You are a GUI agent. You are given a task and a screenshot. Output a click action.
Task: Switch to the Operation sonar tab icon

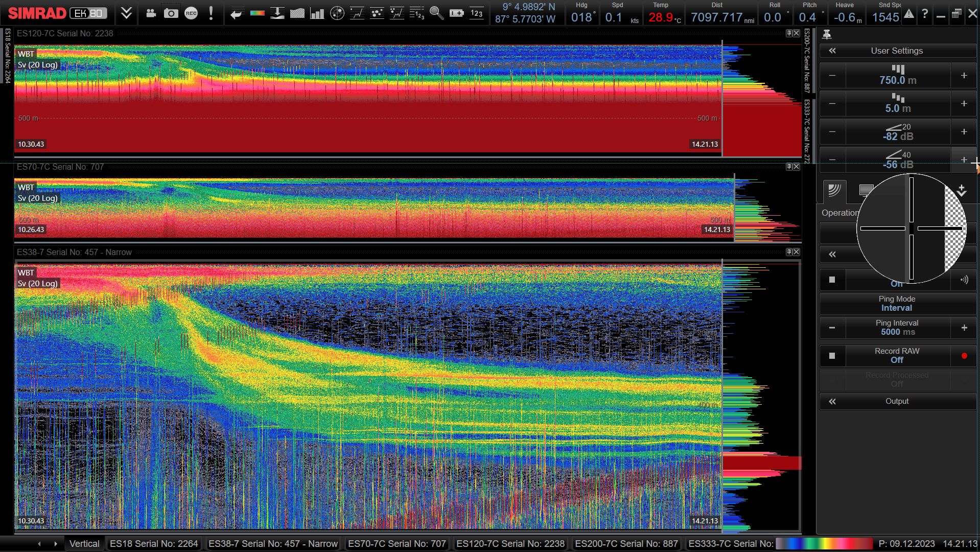834,191
